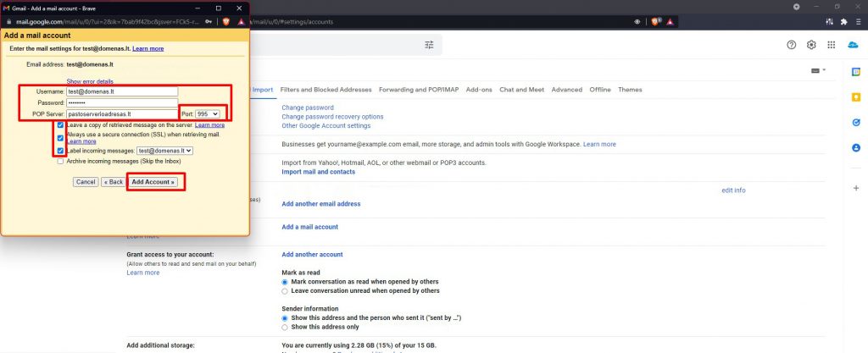Click Add a mail account link
The width and height of the screenshot is (868, 353).
310,227
